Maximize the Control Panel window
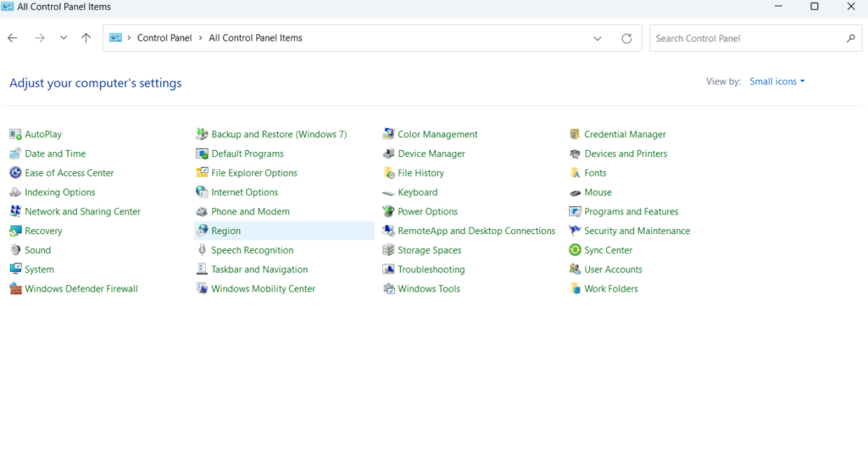The image size is (868, 452). click(815, 7)
